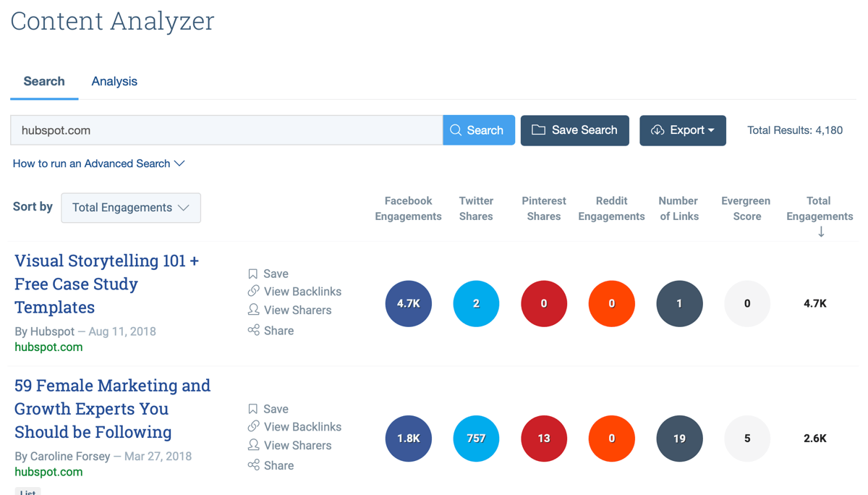Click Evergreen score circle showing 0
This screenshot has height=495, width=868.
747,303
